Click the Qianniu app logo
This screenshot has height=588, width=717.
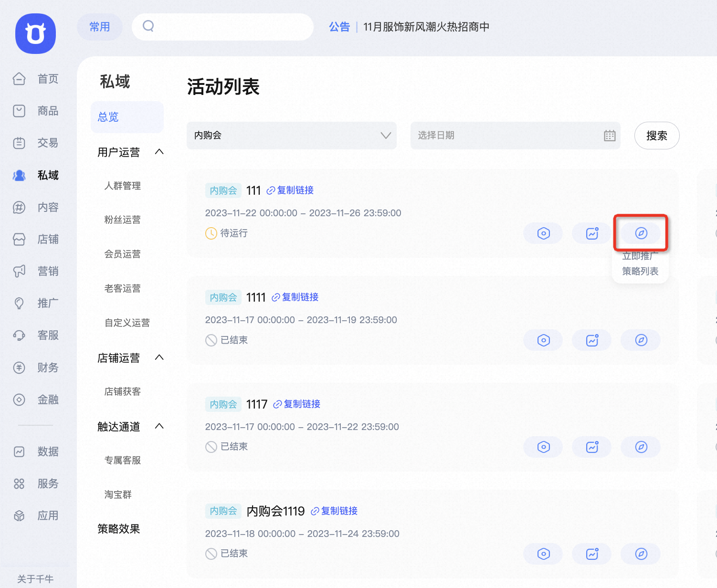coord(35,33)
